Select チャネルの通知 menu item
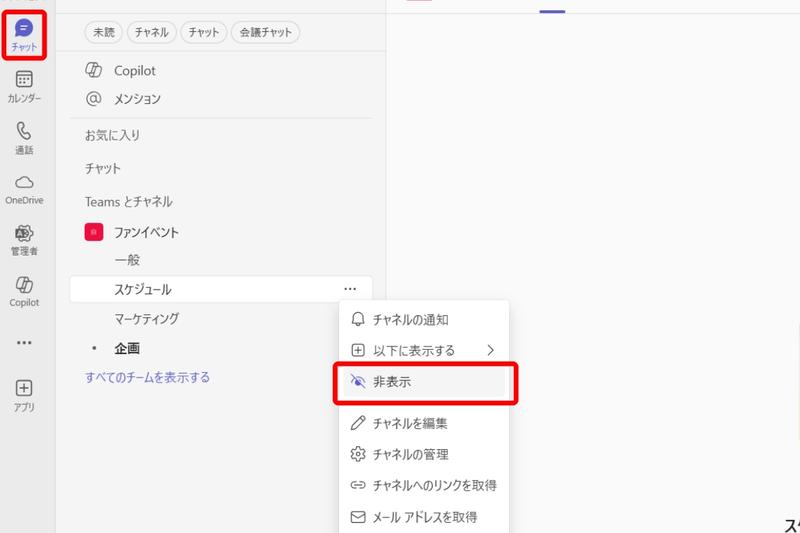 coord(424,320)
